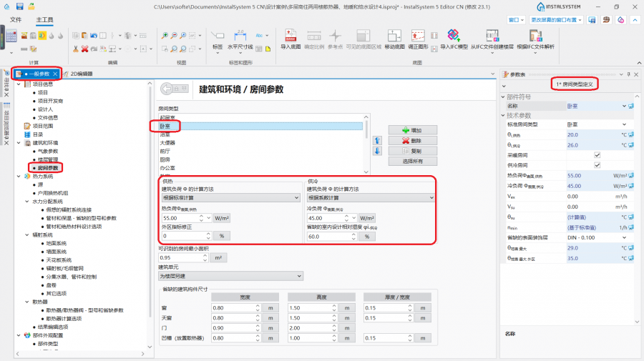
Task: Open the 文件 menu
Action: click(16, 20)
